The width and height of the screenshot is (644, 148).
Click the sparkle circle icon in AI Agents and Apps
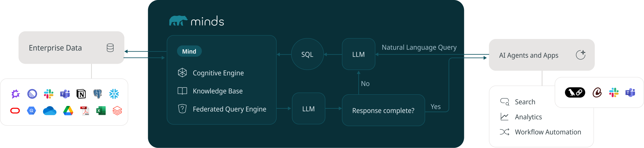[581, 55]
